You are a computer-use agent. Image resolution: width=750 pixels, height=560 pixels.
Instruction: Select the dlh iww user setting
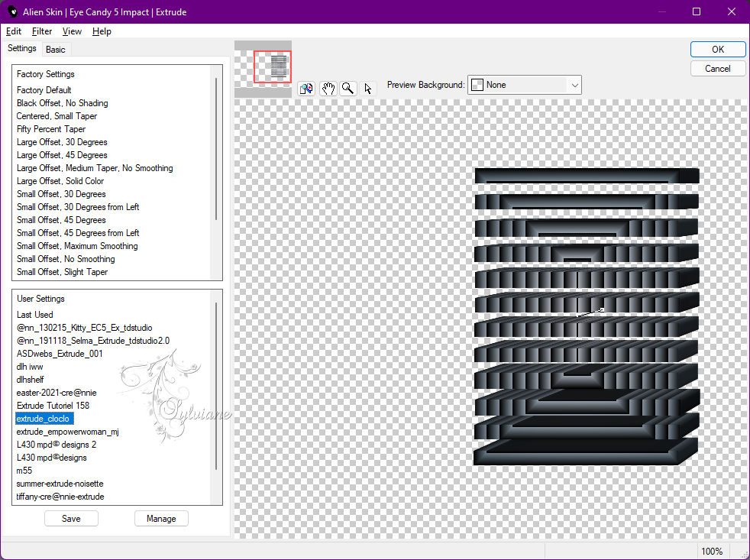[30, 367]
